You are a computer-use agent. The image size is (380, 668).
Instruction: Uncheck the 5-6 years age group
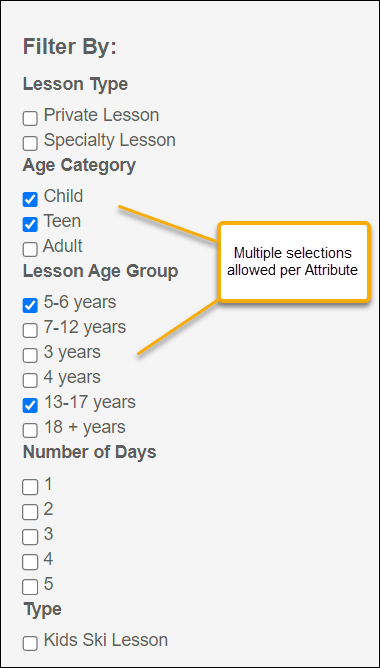click(x=30, y=305)
